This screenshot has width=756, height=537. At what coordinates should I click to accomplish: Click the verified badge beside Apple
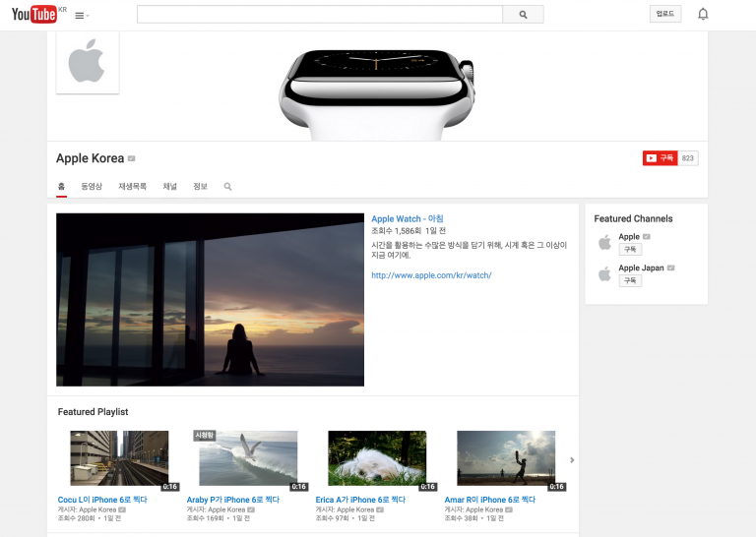647,236
